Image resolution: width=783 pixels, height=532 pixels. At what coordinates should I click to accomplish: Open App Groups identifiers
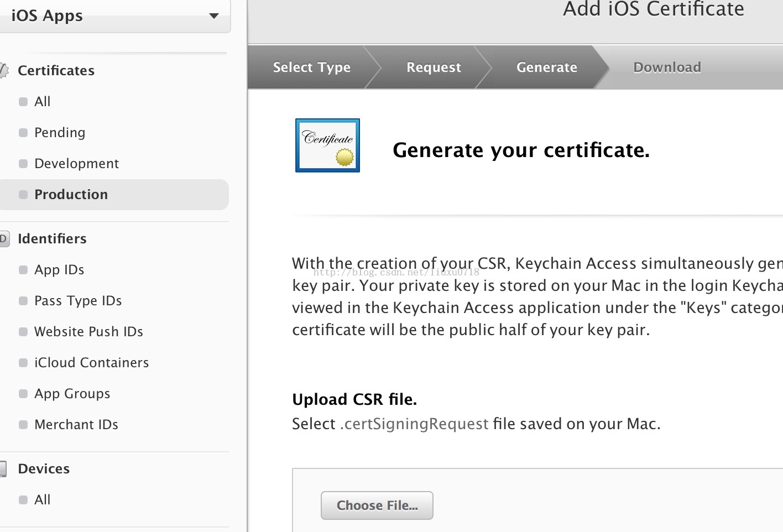point(72,394)
